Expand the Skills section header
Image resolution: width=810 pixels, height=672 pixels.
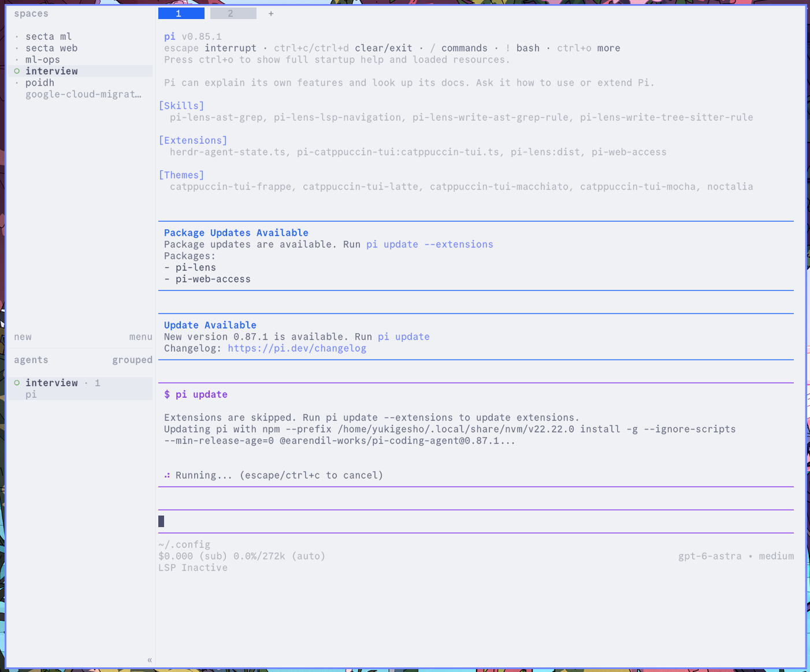(x=181, y=106)
